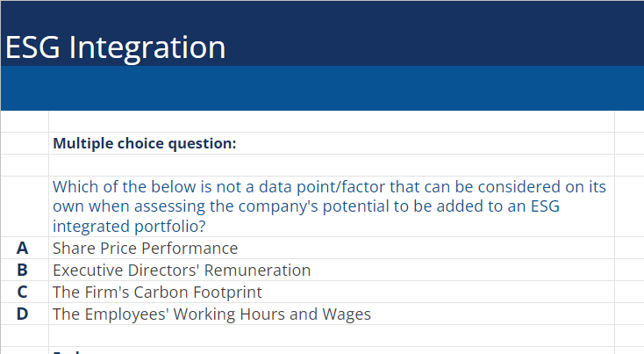Select the letter D option cell
644x354 pixels.
[24, 314]
